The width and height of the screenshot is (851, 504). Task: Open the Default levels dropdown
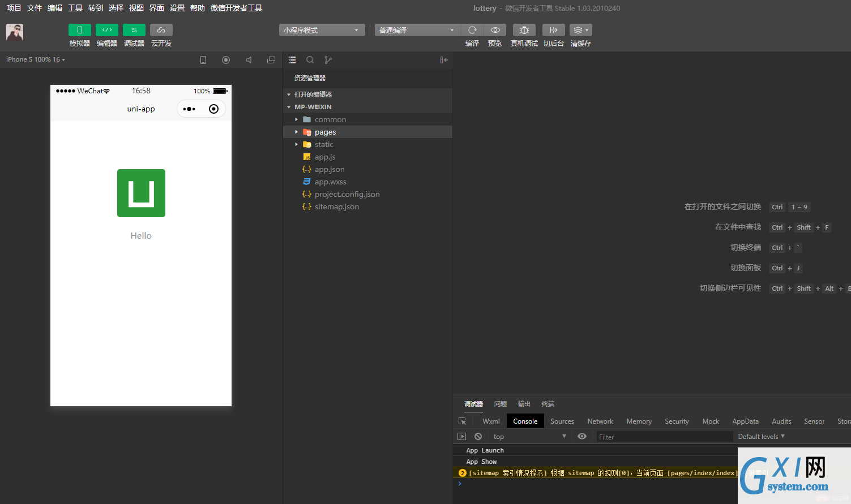pos(762,437)
